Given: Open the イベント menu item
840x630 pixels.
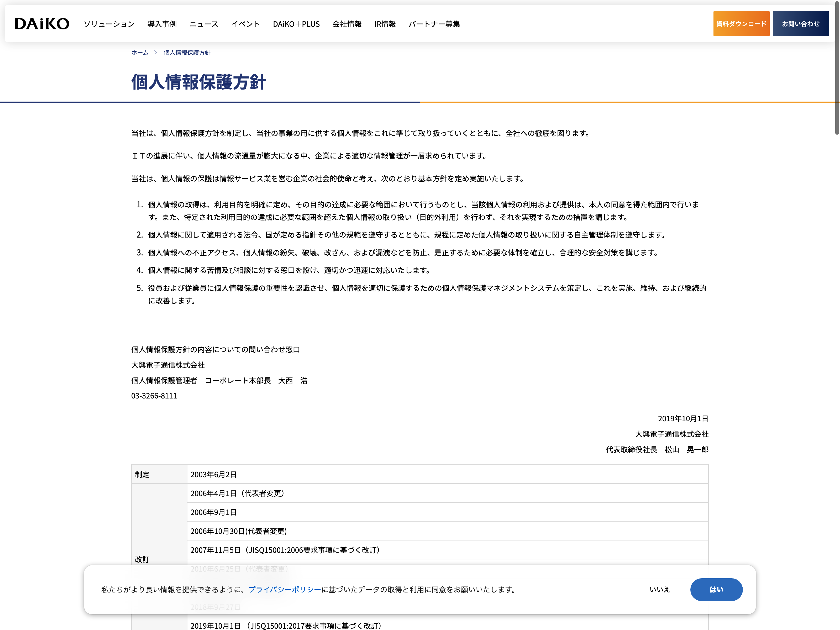Looking at the screenshot, I should (245, 24).
